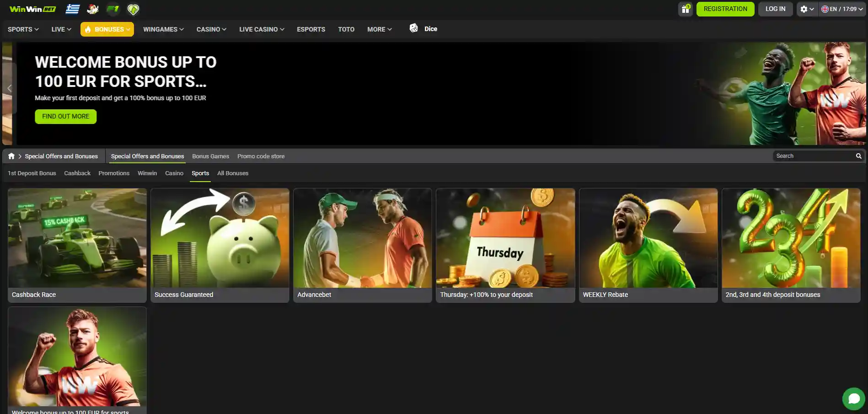Expand the WINGAMES menu
The height and width of the screenshot is (414, 868).
(163, 29)
